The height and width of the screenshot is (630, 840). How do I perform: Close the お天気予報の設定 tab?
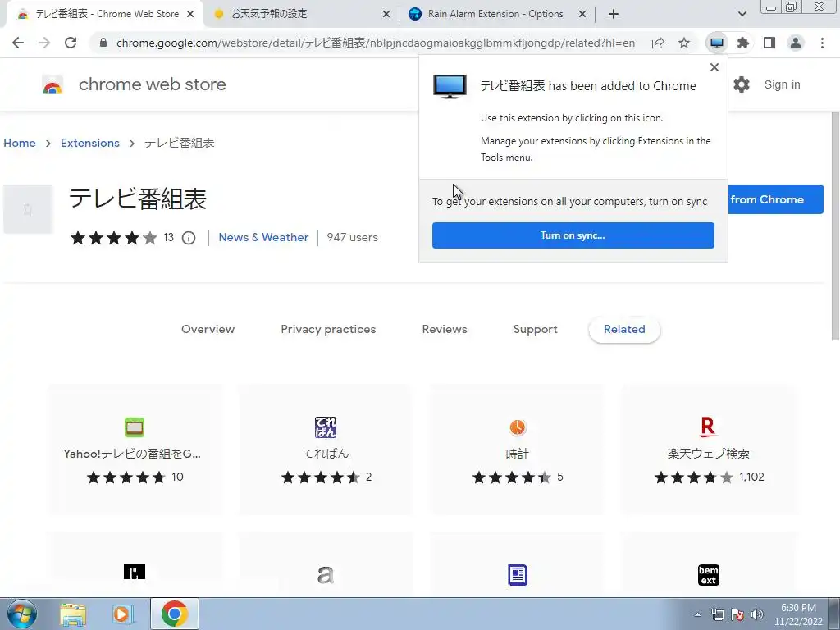[386, 15]
